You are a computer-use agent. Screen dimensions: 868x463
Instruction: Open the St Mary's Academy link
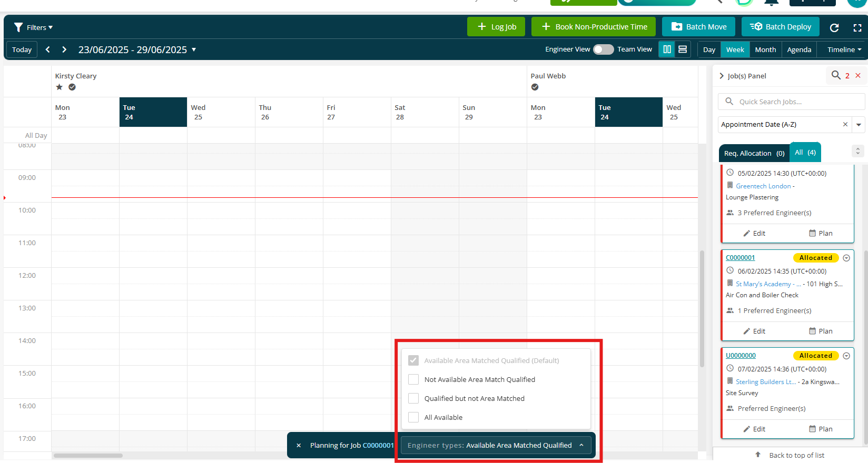[768, 284]
